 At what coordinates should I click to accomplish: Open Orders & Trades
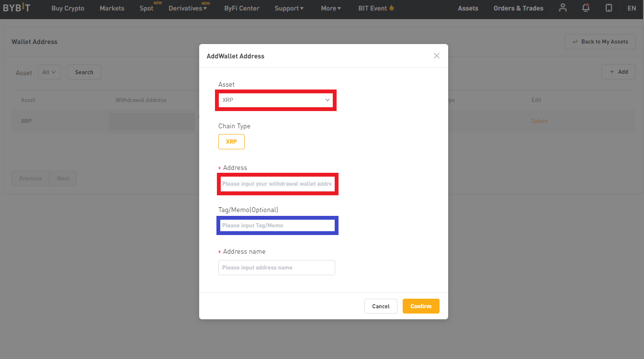[x=519, y=8]
